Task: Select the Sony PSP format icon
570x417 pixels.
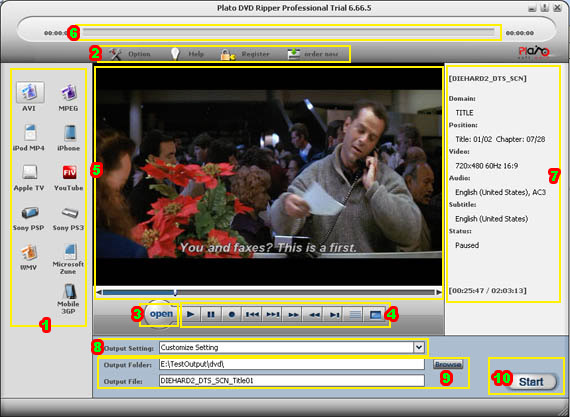Action: pos(30,213)
